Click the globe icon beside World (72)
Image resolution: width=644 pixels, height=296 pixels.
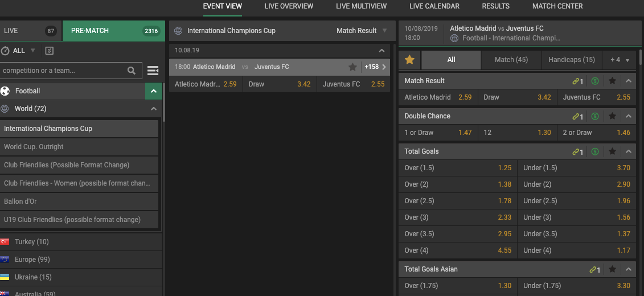click(x=5, y=109)
